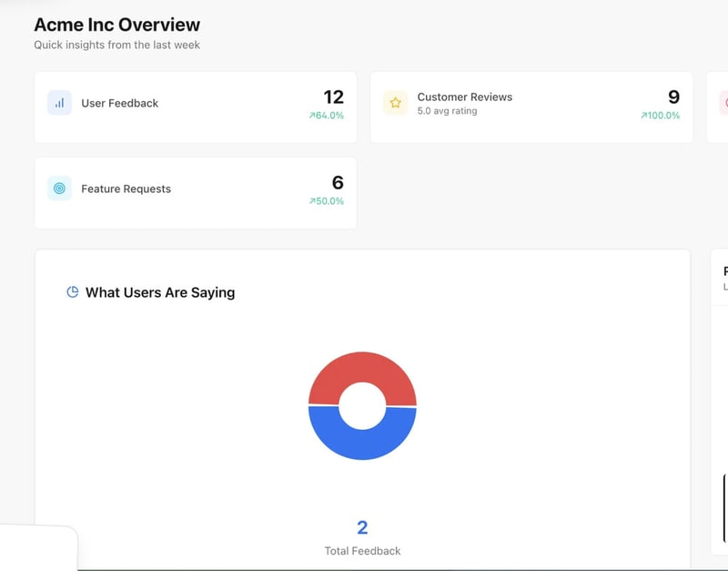Click the User Feedback bar chart icon
This screenshot has width=728, height=571.
[59, 103]
